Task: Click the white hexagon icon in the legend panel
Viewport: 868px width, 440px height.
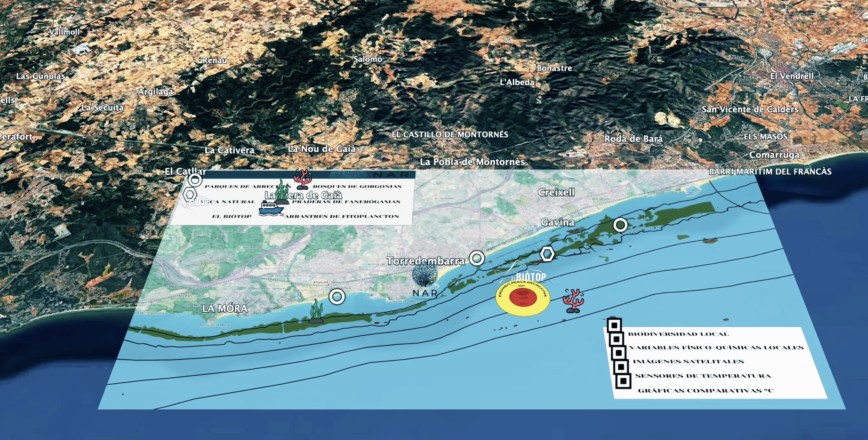Action: click(x=190, y=194)
